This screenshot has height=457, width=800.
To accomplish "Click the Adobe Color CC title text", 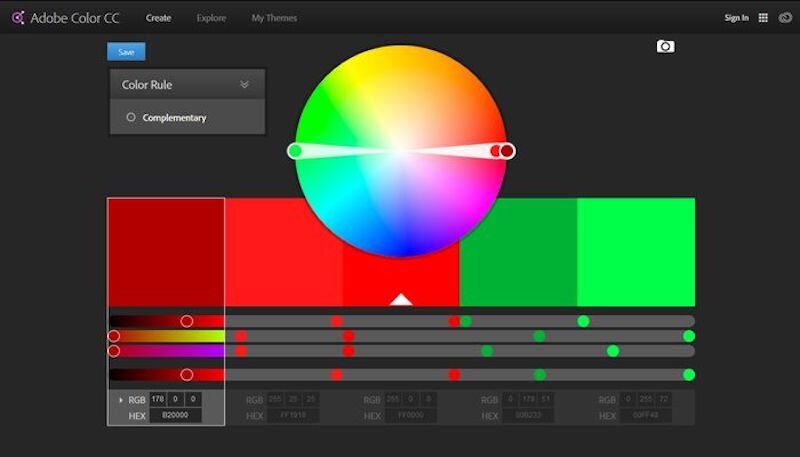I will [x=75, y=18].
